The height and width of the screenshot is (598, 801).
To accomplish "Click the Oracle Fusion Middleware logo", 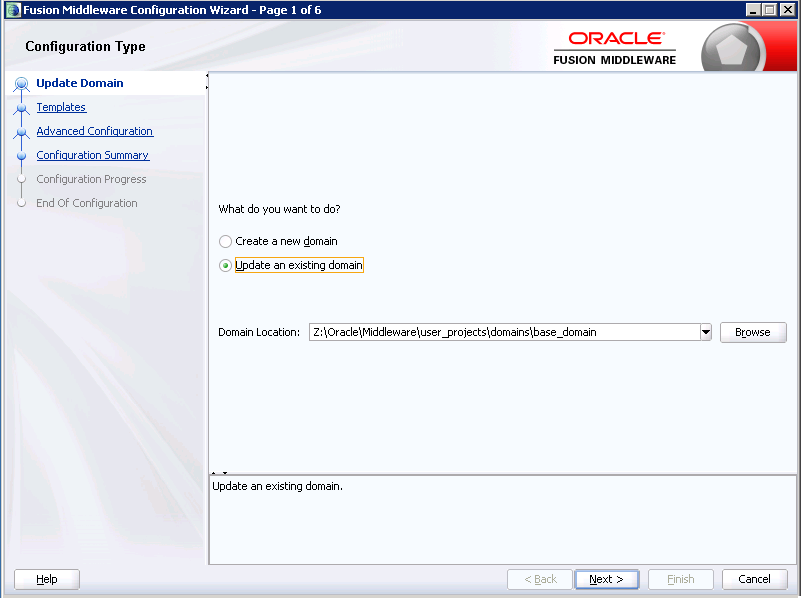I will click(615, 48).
